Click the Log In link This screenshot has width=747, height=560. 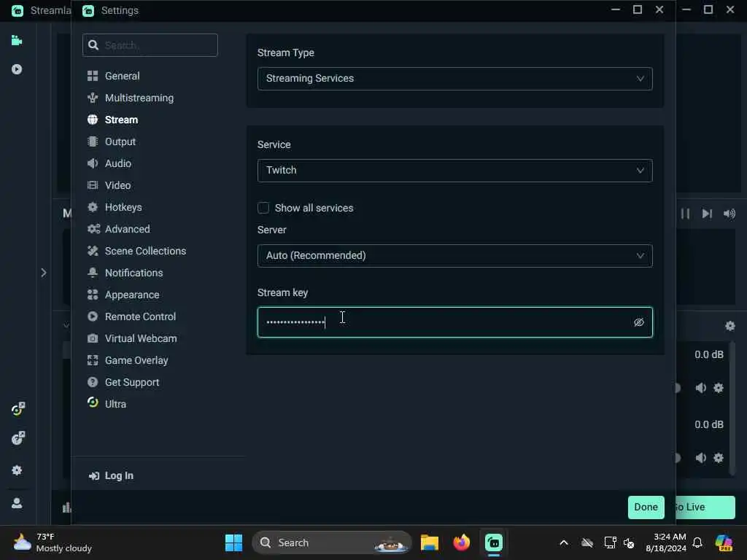tap(111, 476)
